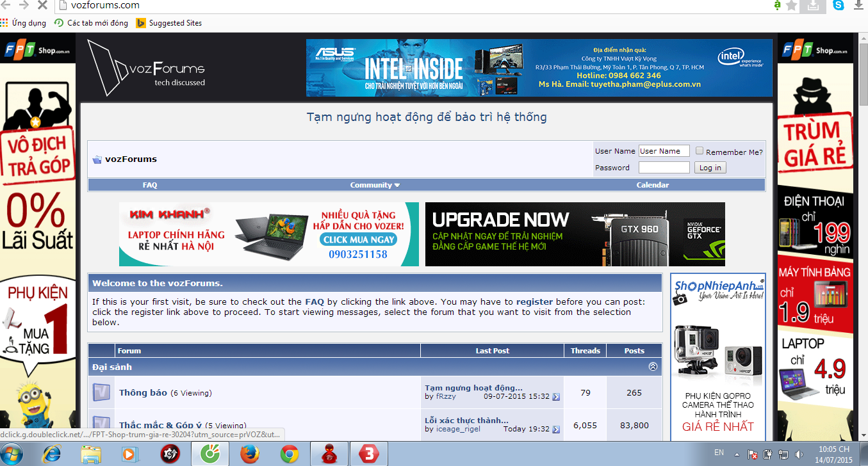Viewport: 868px width, 466px height.
Task: Click the EN language indicator in taskbar
Action: pos(719,453)
